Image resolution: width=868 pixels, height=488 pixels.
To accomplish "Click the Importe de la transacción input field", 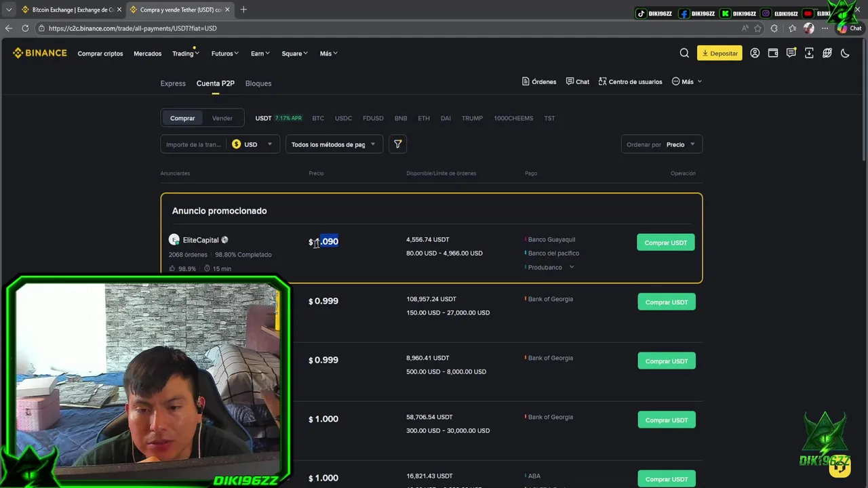I will 194,144.
